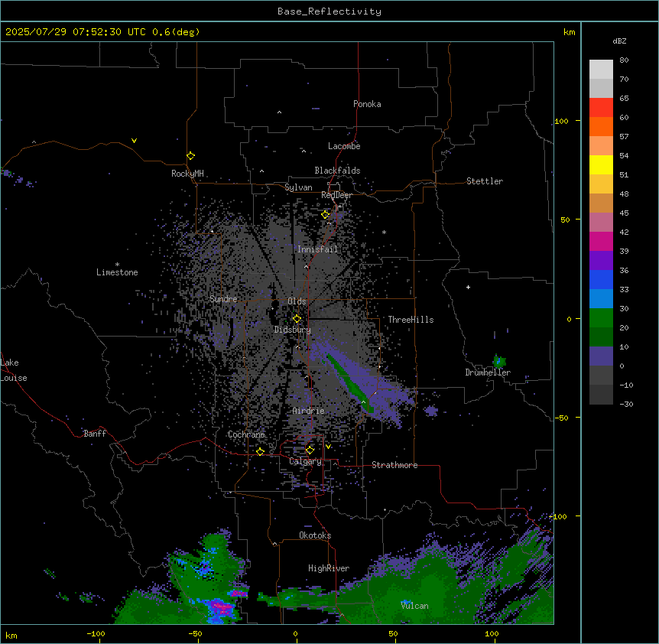The width and height of the screenshot is (659, 644).
Task: Click the white plus marker north of Drumheller
Action: pyautogui.click(x=468, y=287)
